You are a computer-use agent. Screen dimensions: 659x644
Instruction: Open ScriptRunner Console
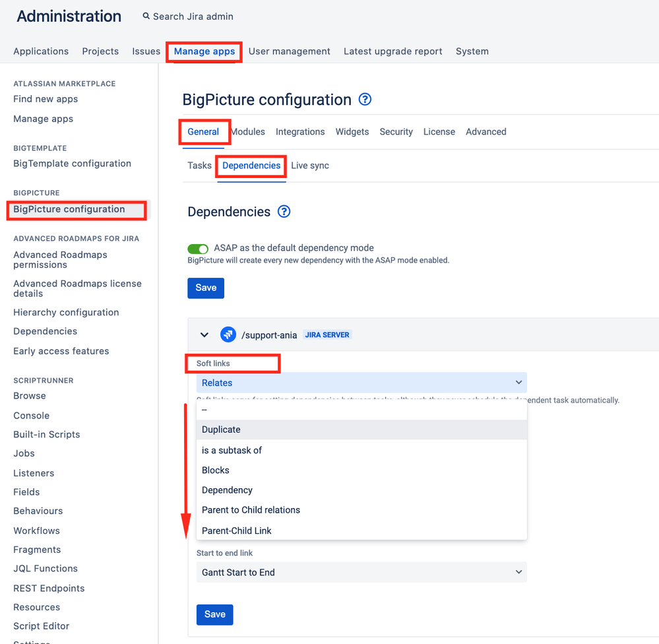(x=31, y=415)
